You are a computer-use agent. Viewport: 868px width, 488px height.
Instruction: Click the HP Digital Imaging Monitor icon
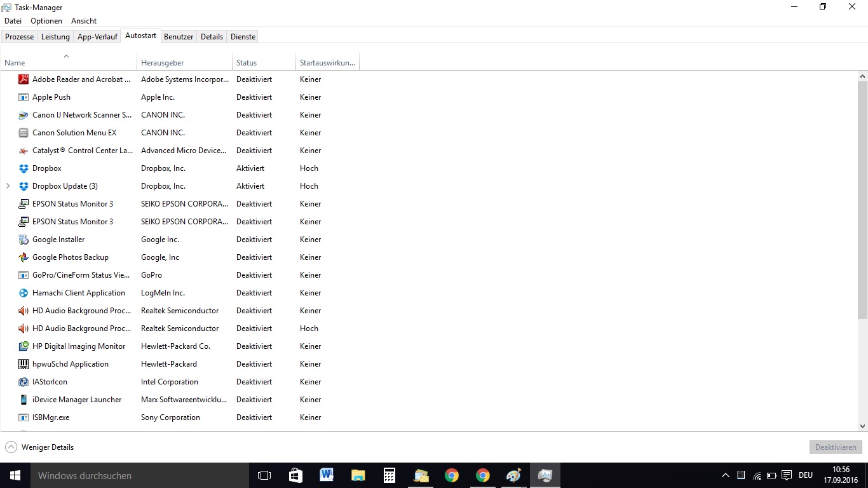tap(24, 346)
